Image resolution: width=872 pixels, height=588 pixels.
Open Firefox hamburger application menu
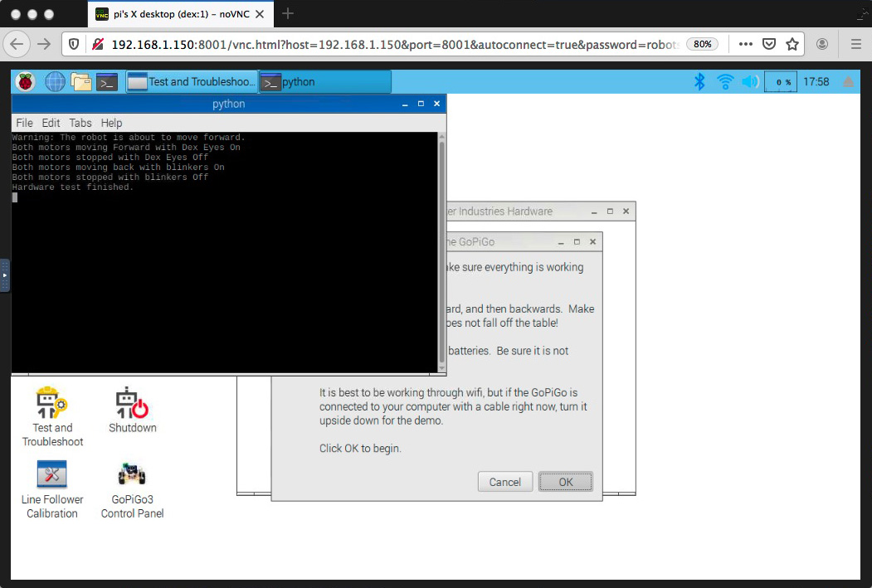[x=855, y=44]
